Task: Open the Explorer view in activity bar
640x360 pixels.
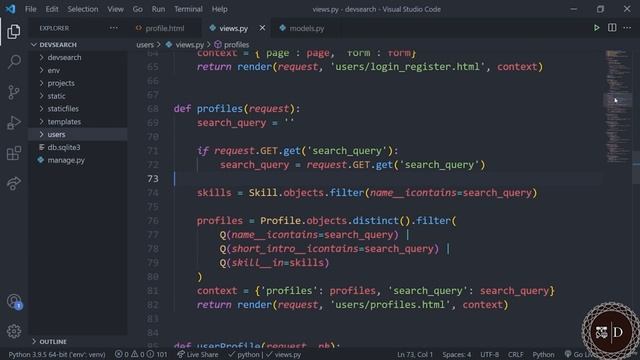Action: tap(13, 32)
